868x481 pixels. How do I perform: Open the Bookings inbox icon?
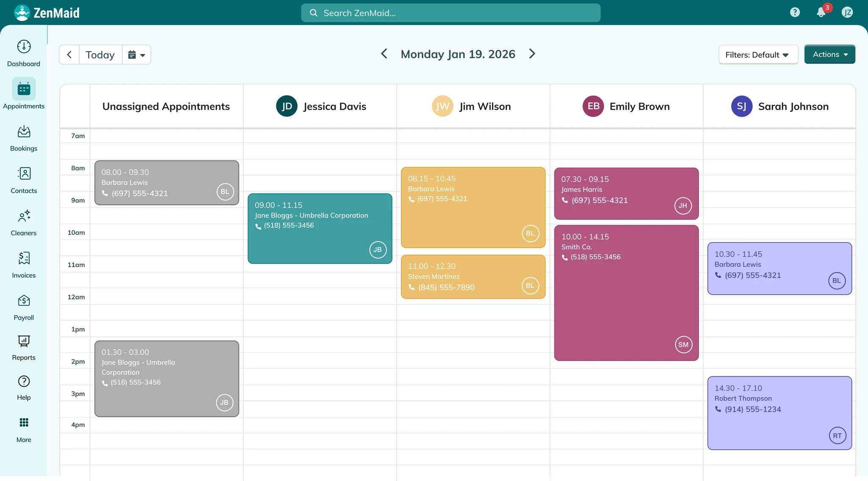(x=24, y=131)
